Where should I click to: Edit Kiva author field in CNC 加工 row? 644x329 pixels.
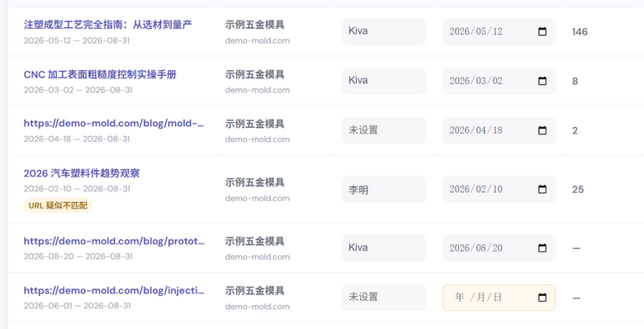pos(384,81)
